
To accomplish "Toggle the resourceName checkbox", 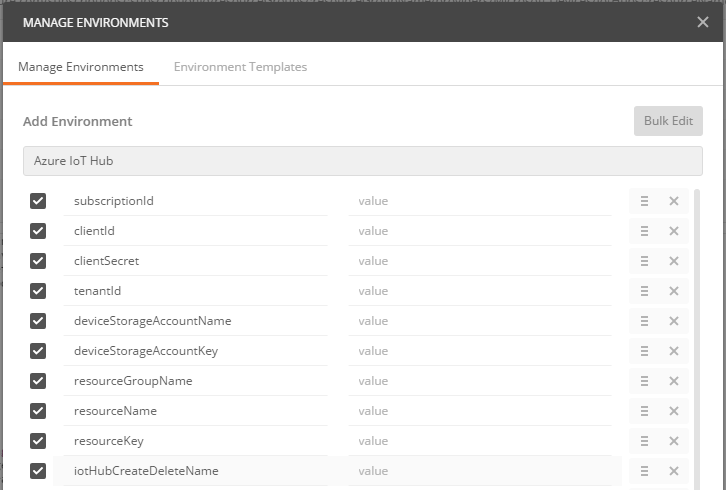I will pyautogui.click(x=38, y=411).
